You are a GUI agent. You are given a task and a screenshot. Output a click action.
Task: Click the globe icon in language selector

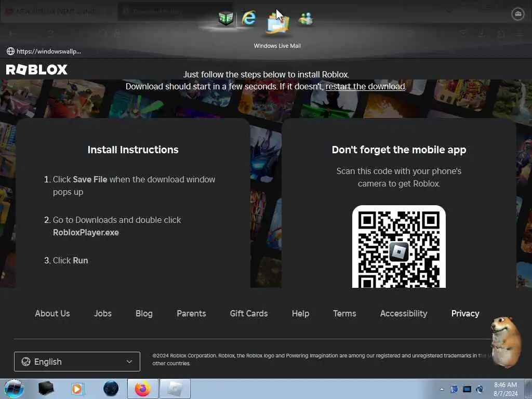[26, 362]
